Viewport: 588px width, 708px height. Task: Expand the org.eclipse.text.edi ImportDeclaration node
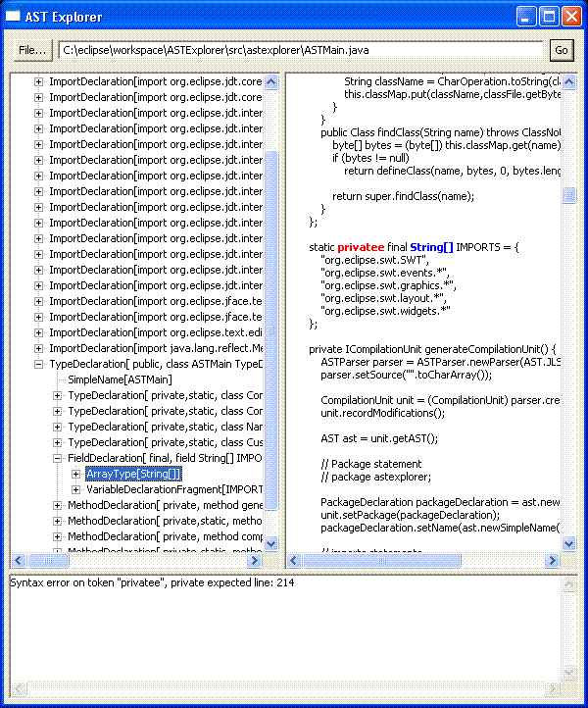coord(39,332)
